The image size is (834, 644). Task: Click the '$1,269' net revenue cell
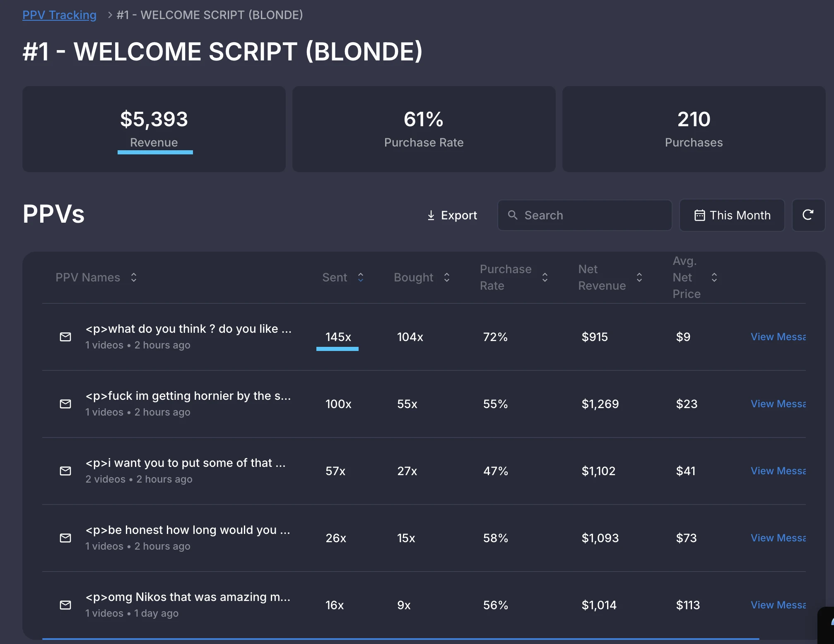click(600, 404)
